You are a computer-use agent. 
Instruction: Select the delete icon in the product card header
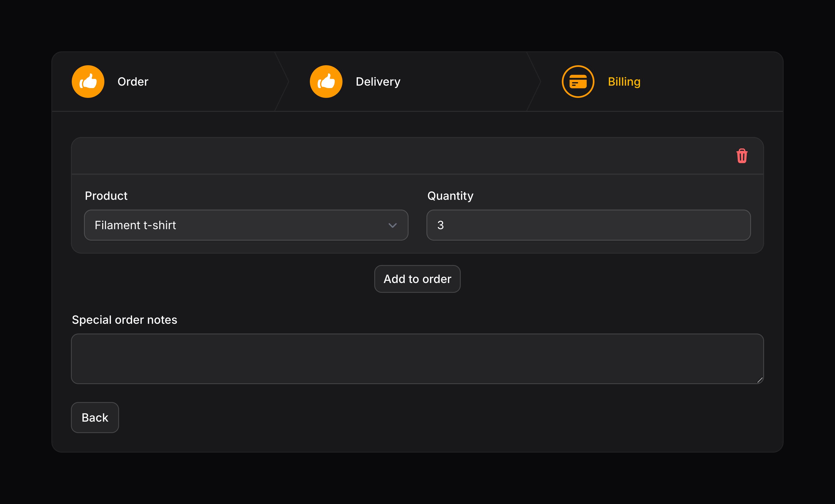(742, 156)
